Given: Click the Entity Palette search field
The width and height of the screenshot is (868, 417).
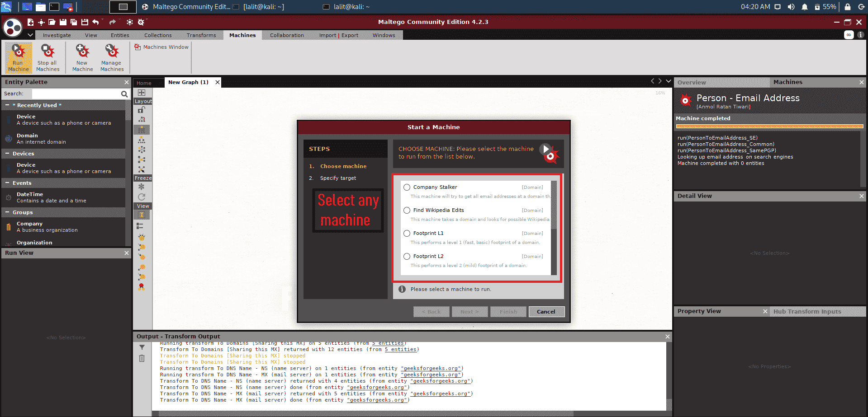Looking at the screenshot, I should tap(76, 94).
